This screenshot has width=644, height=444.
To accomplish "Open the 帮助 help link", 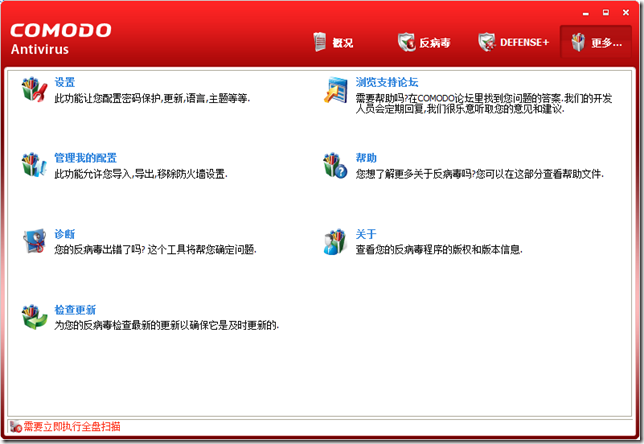I will 366,158.
